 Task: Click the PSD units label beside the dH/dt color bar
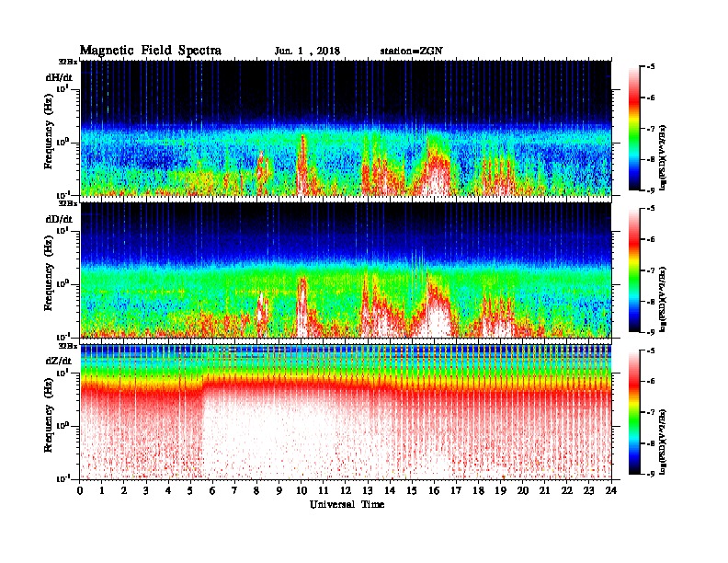[x=663, y=157]
